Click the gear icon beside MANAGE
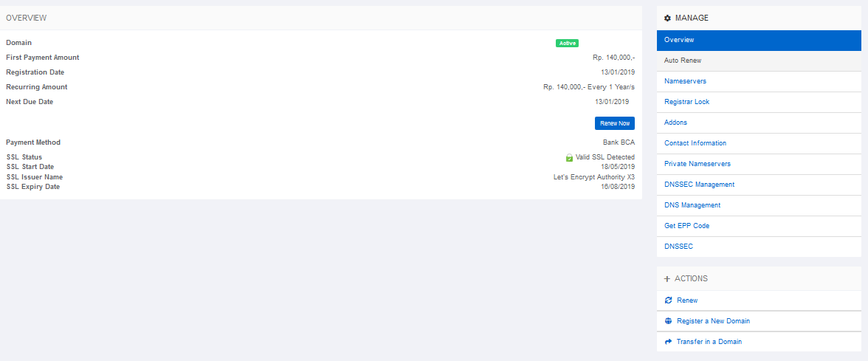This screenshot has height=361, width=868. [x=667, y=18]
